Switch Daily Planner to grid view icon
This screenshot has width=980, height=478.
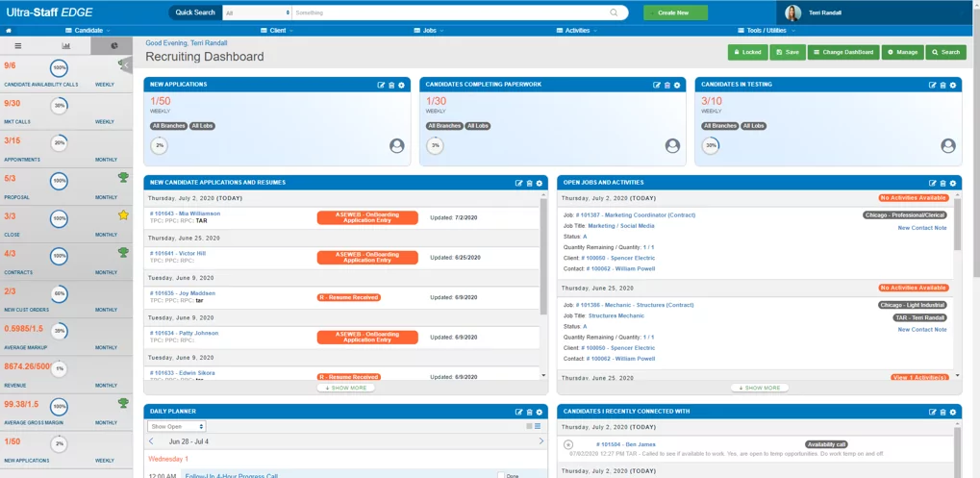coord(529,426)
